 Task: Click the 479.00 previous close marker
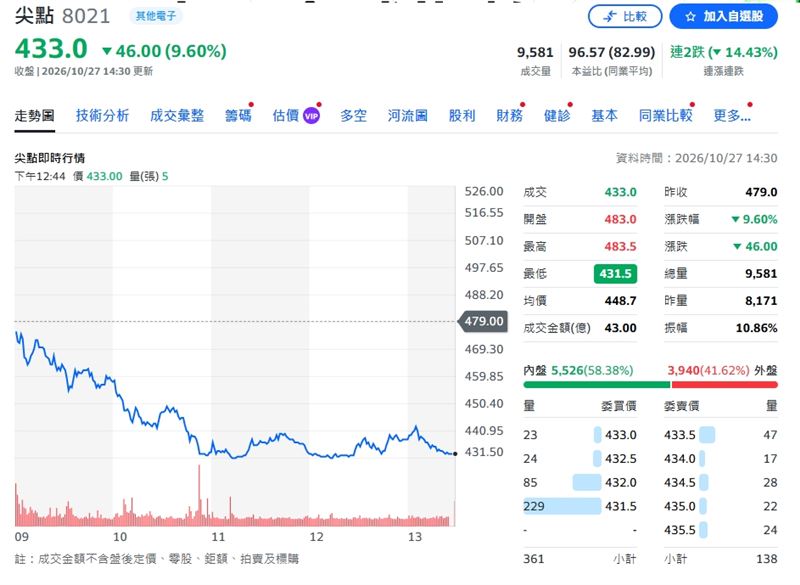click(x=484, y=321)
